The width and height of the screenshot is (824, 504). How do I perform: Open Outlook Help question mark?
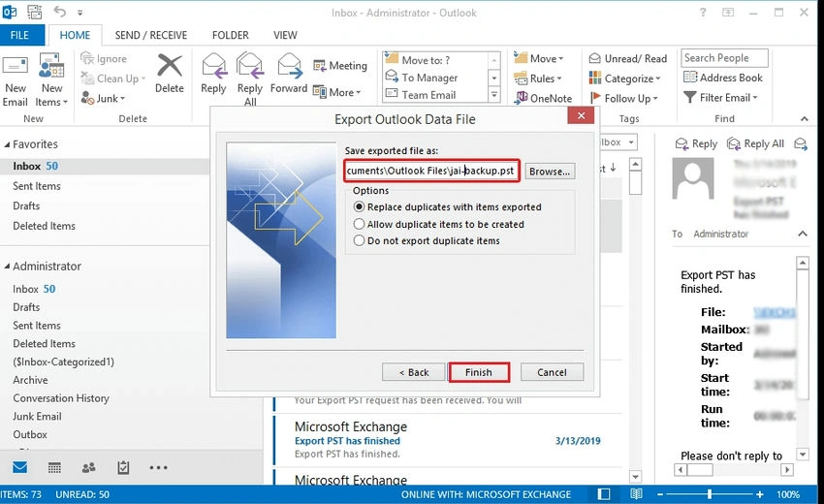point(703,12)
